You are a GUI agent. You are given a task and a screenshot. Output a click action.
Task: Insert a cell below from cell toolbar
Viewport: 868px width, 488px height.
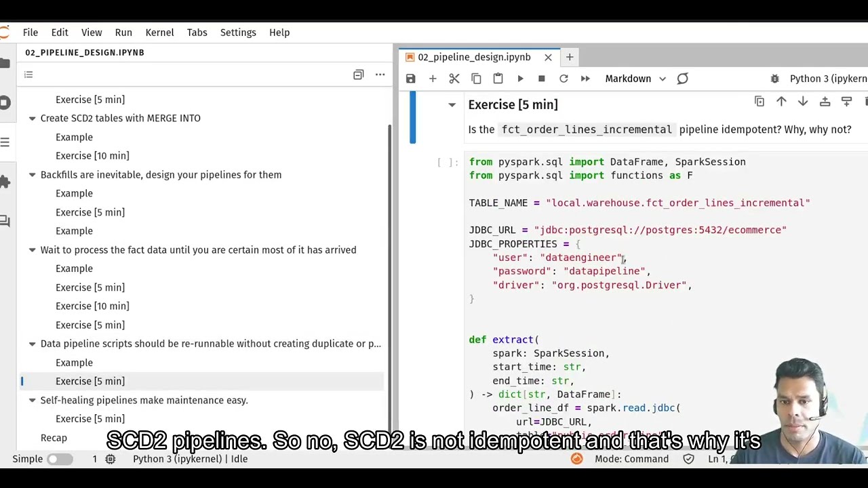point(846,102)
